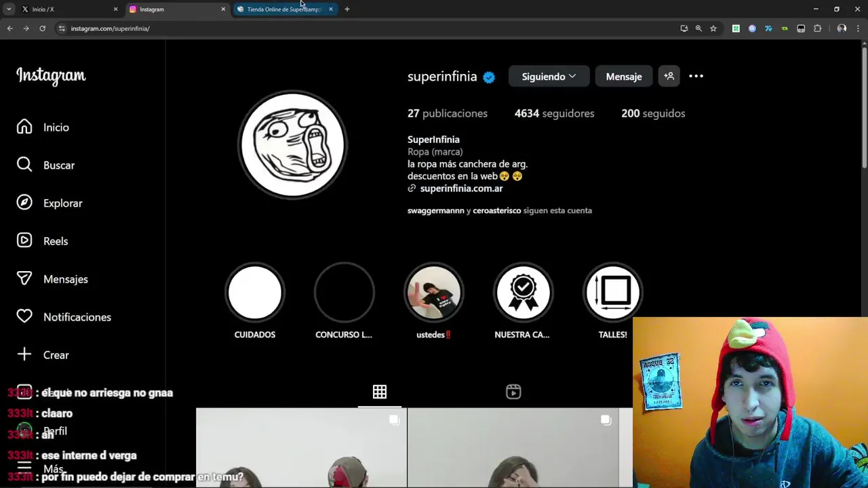Select the posts grid tab
The height and width of the screenshot is (488, 868).
click(380, 392)
